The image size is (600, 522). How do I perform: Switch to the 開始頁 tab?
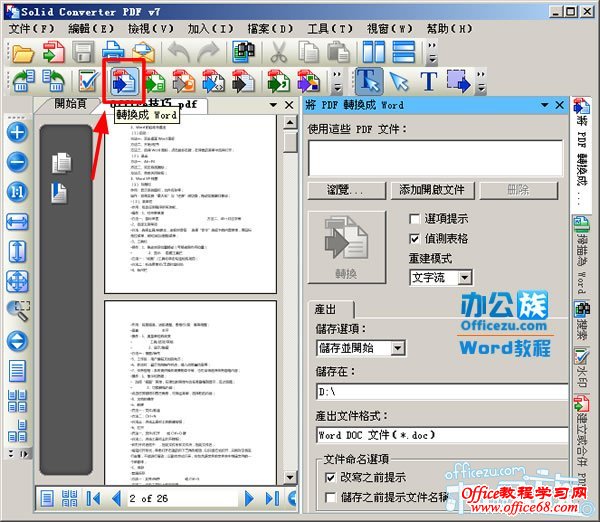(x=70, y=104)
